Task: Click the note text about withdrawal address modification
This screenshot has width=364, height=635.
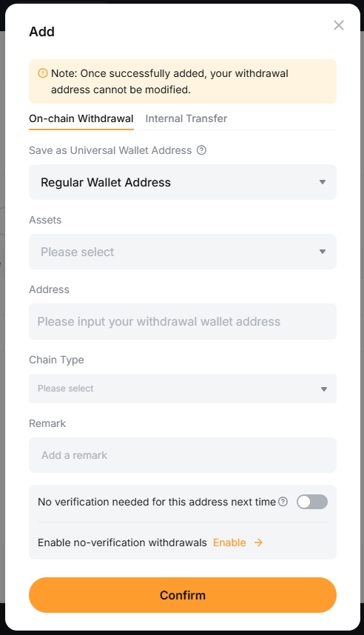Action: (x=169, y=81)
